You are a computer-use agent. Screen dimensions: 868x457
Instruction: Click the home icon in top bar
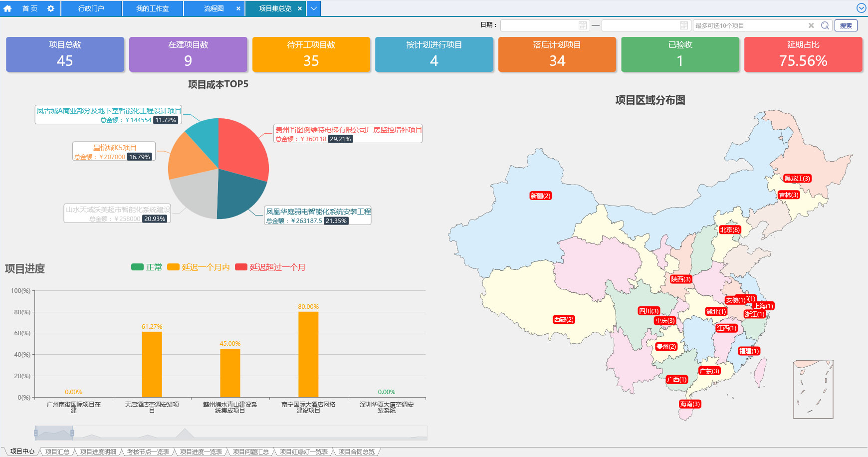coord(7,8)
